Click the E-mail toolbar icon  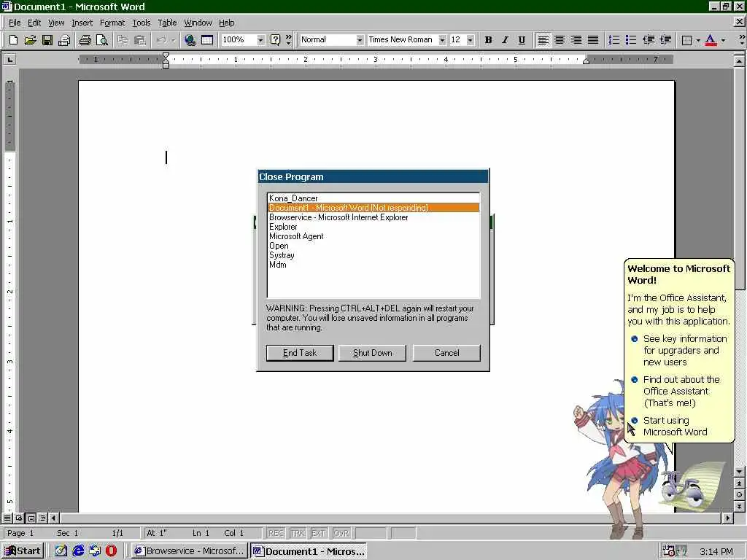(x=64, y=40)
